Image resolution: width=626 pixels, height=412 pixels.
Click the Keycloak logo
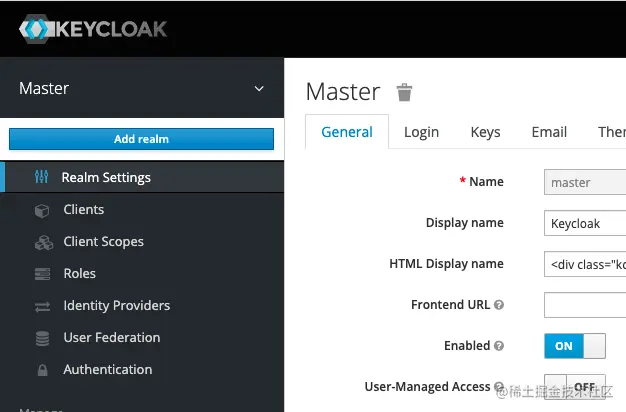(93, 29)
